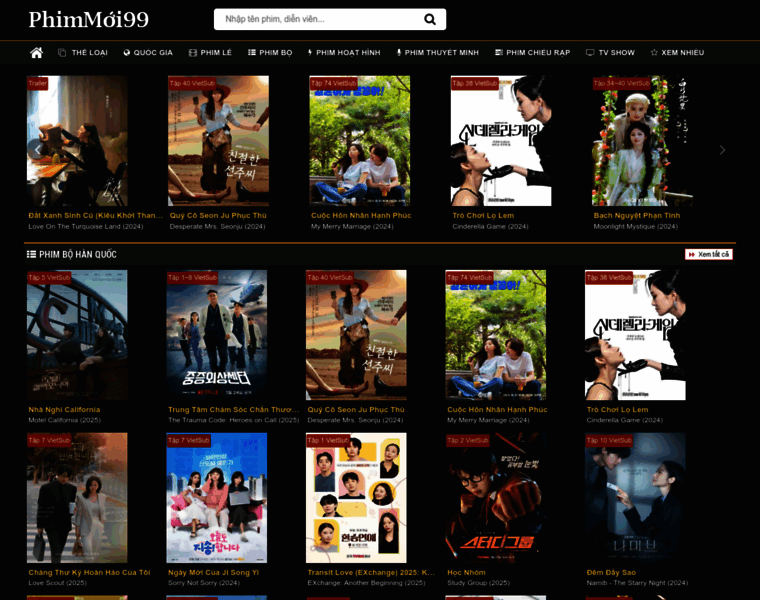Open the XEM NHIỀU menu item

coord(677,52)
